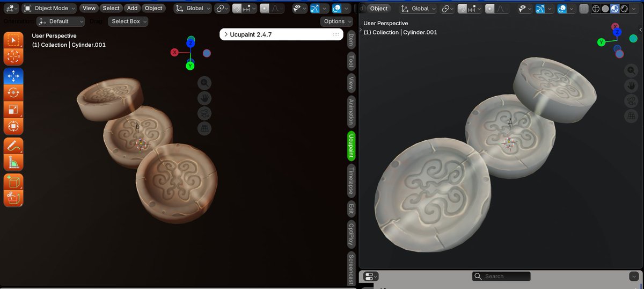Switch right viewport to rendered shading

625,9
